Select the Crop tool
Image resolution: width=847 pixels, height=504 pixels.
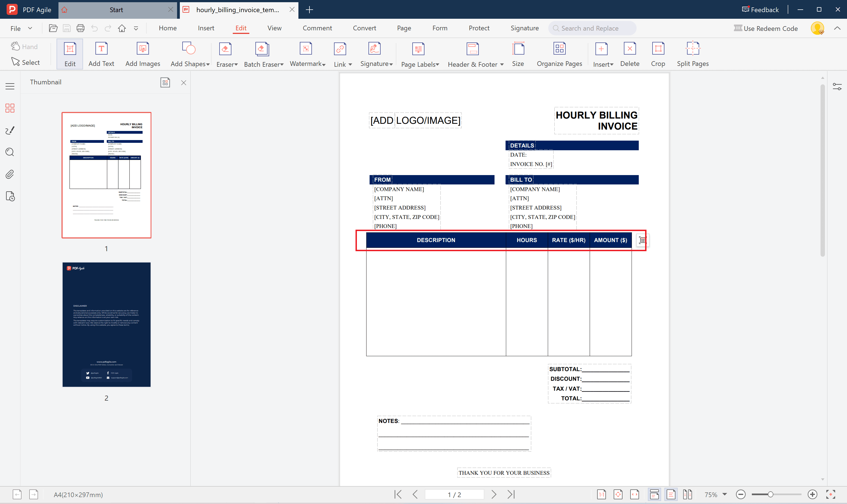[658, 54]
